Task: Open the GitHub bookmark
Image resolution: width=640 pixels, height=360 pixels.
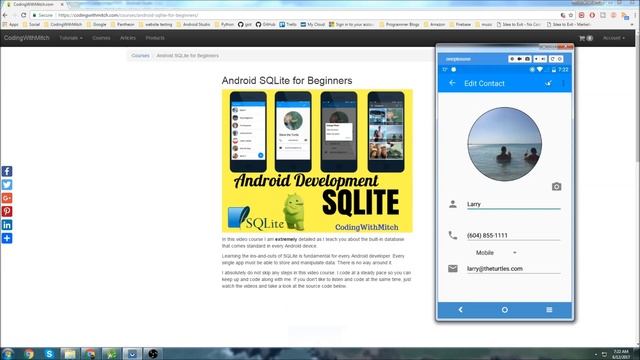Action: coord(266,24)
